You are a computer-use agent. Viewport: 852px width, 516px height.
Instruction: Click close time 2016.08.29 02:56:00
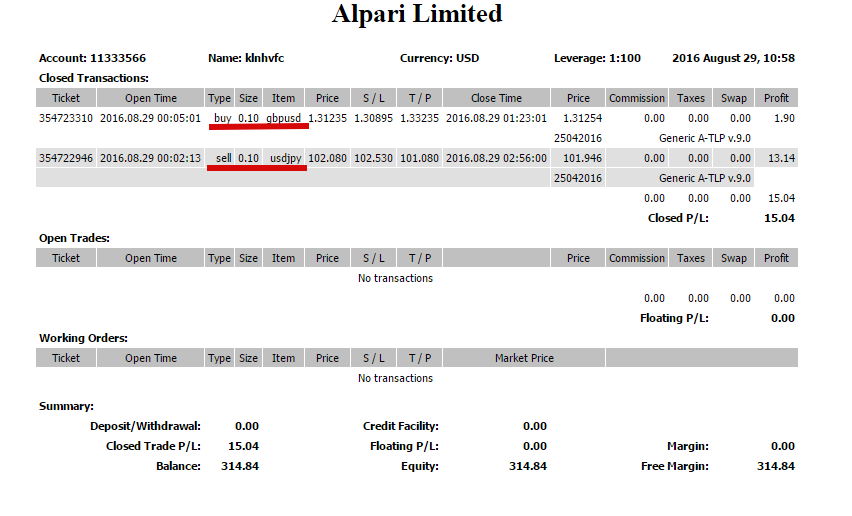496,158
